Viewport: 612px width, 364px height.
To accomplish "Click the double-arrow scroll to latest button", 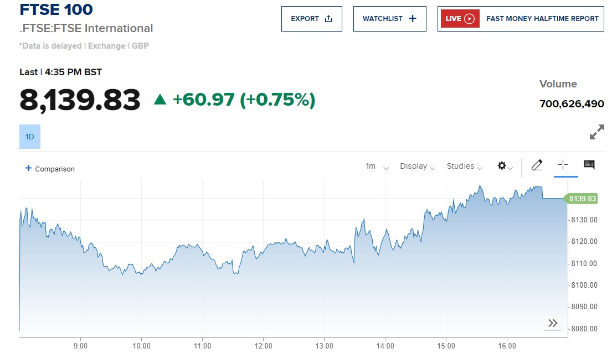I will click(x=552, y=324).
